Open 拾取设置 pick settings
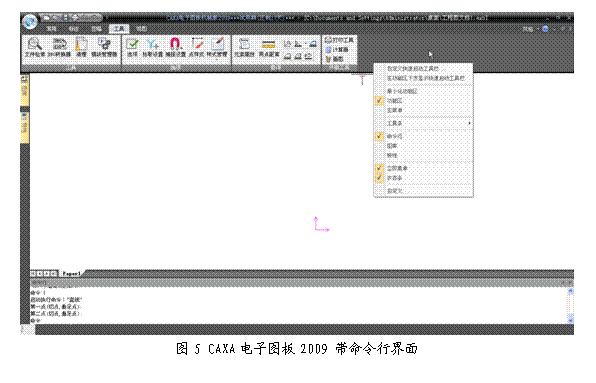The image size is (596, 383). coord(152,47)
